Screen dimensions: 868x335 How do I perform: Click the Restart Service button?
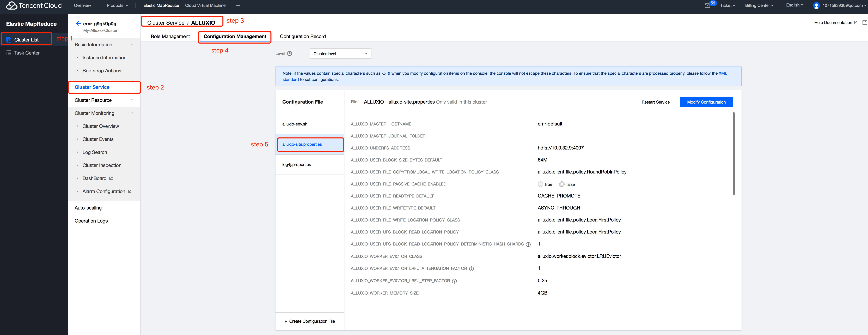[x=655, y=102]
